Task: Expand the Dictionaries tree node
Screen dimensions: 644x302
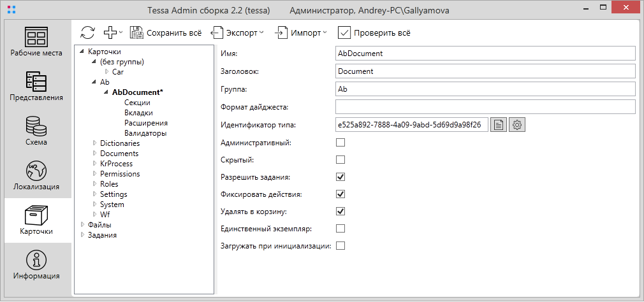Action: pyautogui.click(x=94, y=143)
